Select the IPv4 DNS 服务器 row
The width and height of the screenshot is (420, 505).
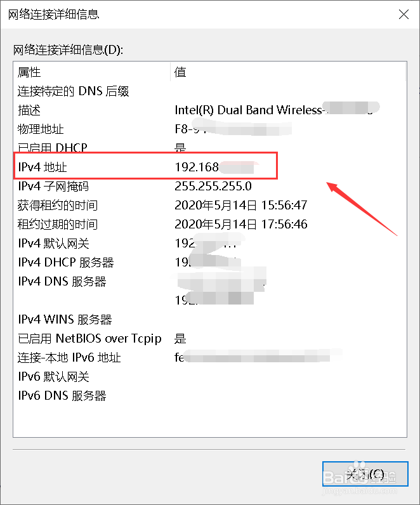pos(209,281)
